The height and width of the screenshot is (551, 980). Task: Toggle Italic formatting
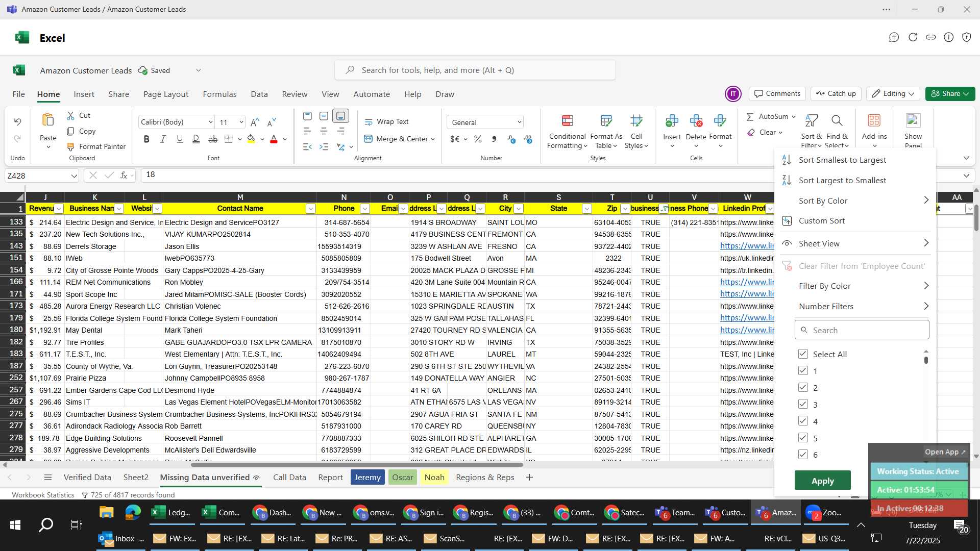[163, 139]
